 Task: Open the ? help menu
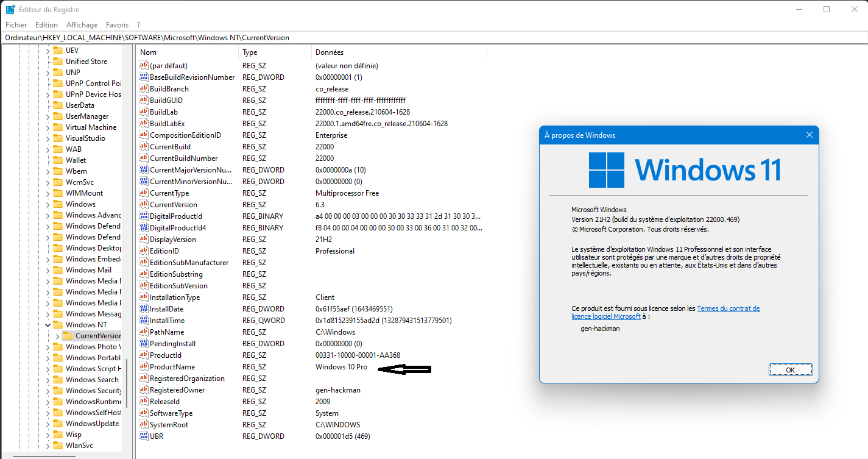click(x=138, y=25)
